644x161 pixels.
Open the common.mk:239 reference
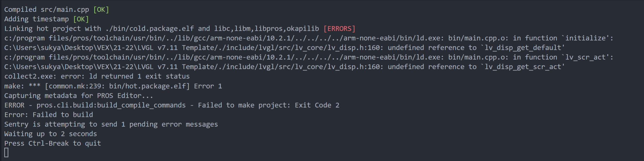tap(75, 86)
